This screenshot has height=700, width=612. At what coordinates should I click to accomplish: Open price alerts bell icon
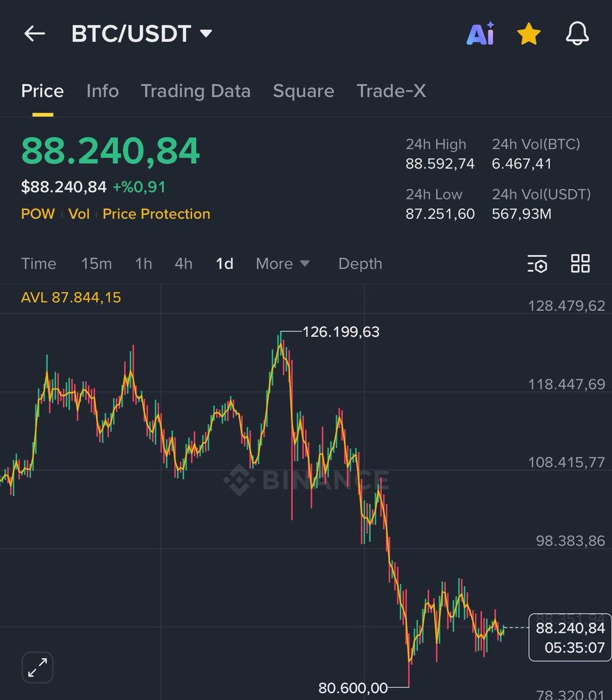tap(577, 34)
